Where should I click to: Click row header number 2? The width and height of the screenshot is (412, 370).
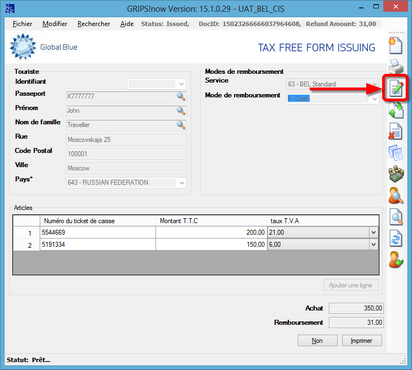27,245
